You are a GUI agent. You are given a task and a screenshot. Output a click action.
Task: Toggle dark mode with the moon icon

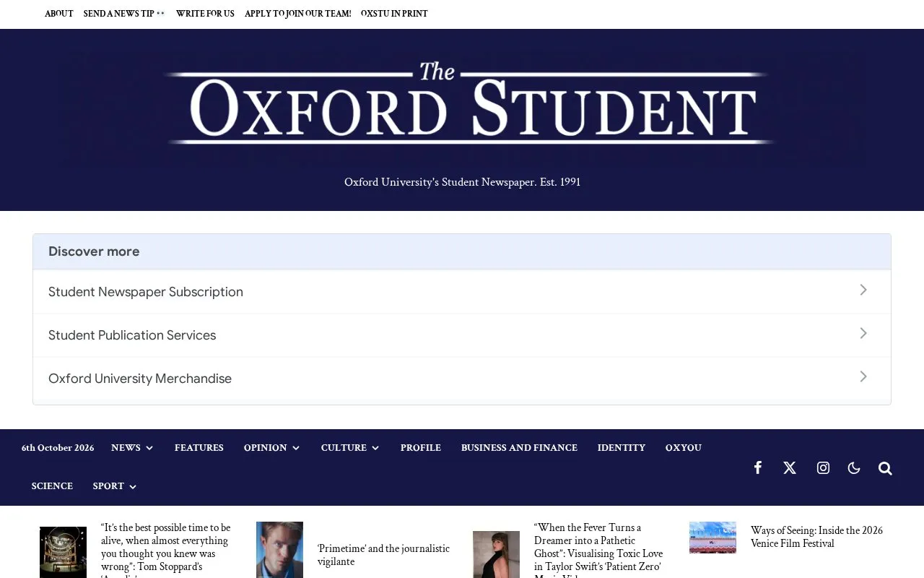tap(854, 467)
